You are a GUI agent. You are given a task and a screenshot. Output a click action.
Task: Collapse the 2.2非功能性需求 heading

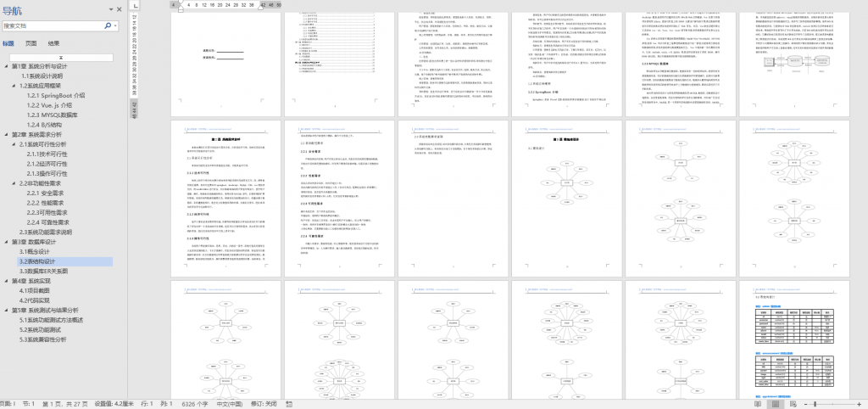pos(14,183)
